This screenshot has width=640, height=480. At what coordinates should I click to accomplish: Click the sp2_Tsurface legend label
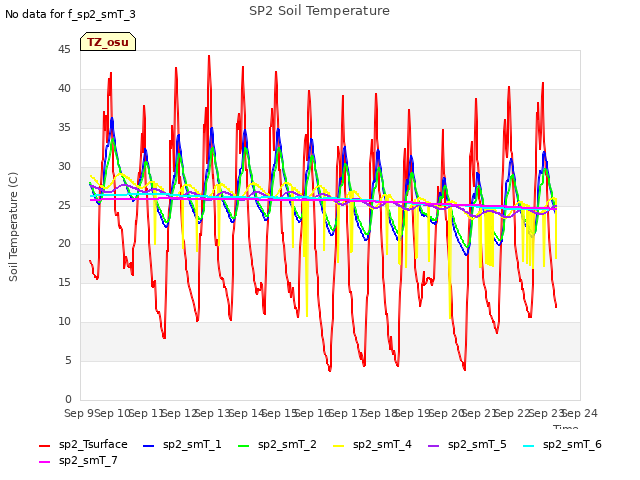pos(93,444)
